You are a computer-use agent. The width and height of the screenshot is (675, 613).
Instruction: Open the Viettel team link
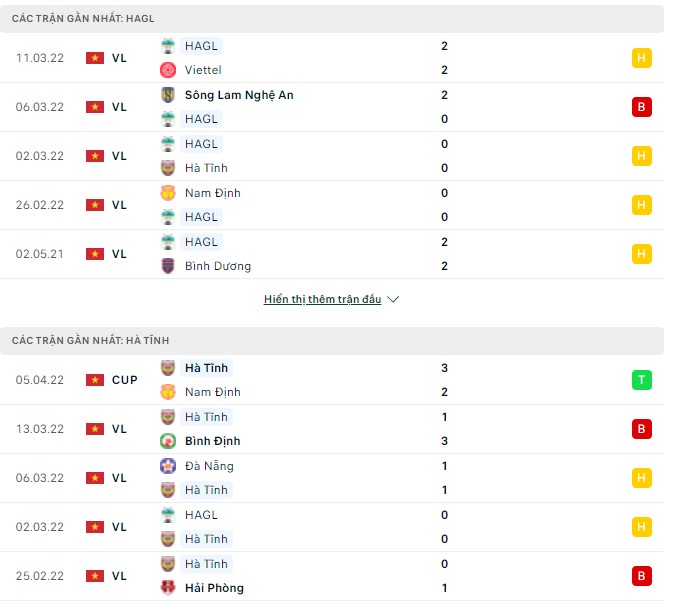pyautogui.click(x=203, y=70)
